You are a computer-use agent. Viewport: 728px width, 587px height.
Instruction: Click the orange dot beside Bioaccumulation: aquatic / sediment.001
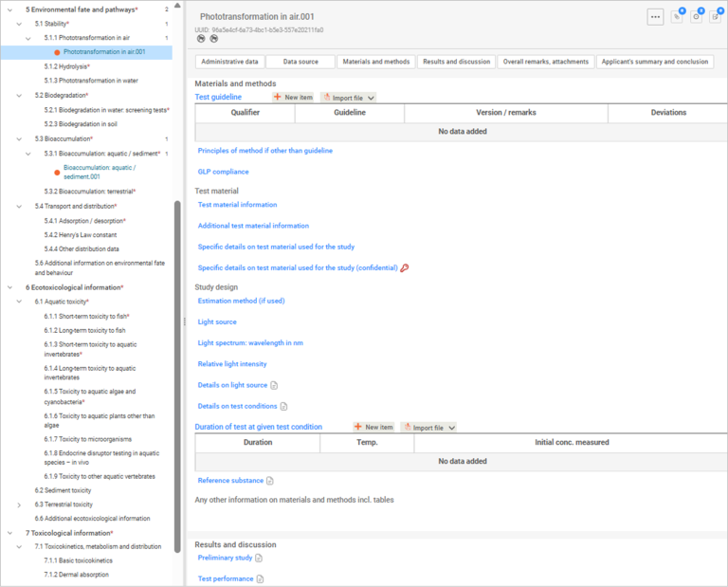point(57,173)
